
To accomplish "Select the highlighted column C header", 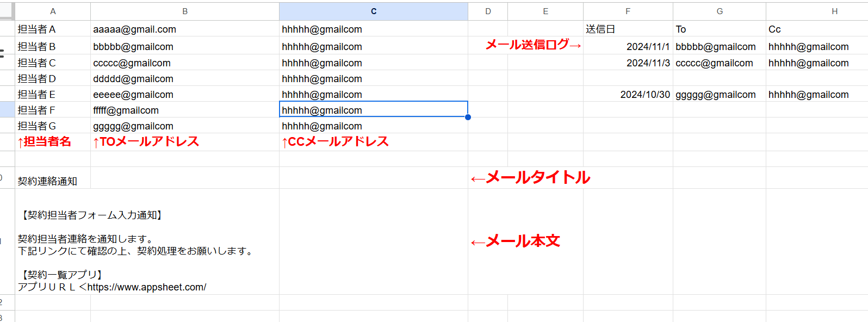I will [x=374, y=11].
